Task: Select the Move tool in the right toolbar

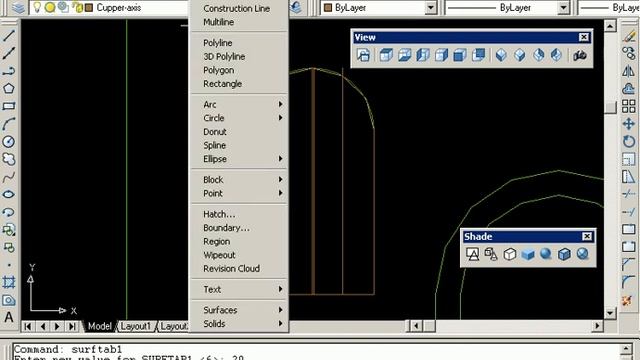Action: [629, 124]
